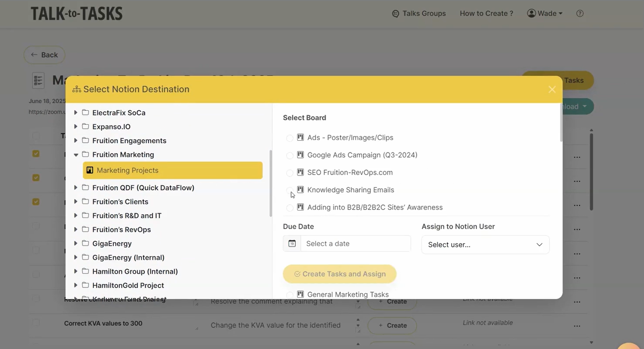The image size is (644, 349).
Task: Click the folder icon for Fruition Marketing
Action: click(x=85, y=154)
